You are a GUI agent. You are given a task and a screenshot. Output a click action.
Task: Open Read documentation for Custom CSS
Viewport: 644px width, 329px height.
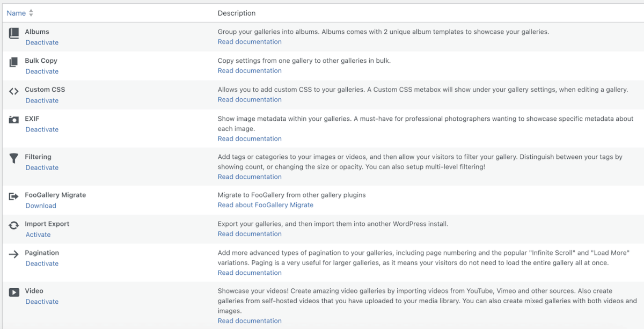click(x=250, y=99)
